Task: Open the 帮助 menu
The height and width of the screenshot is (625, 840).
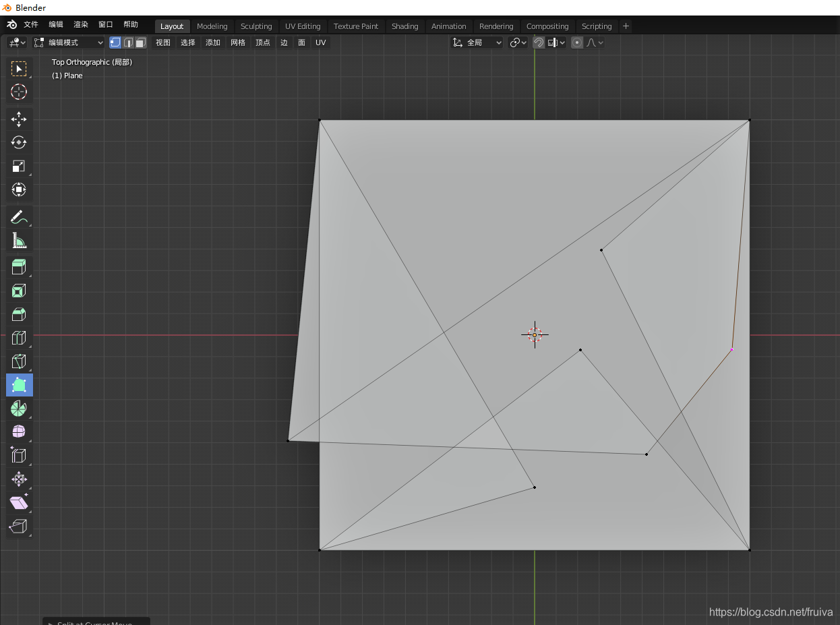Action: click(x=131, y=25)
